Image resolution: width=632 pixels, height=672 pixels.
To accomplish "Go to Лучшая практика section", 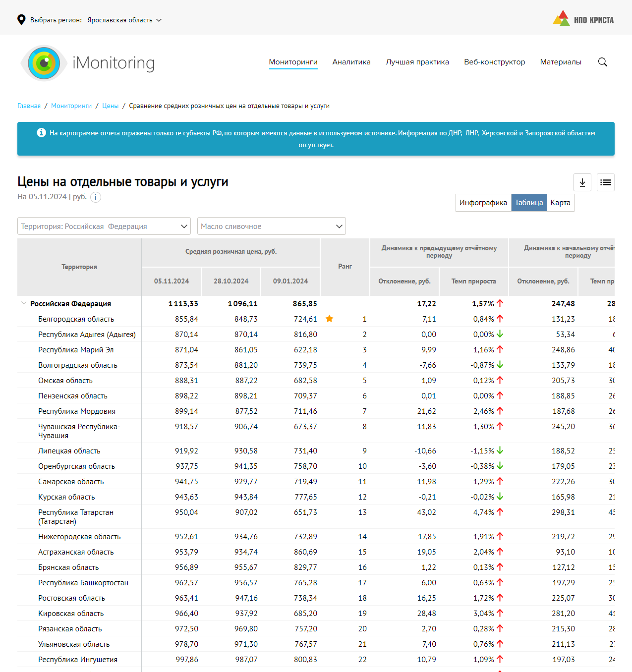I will (x=417, y=62).
